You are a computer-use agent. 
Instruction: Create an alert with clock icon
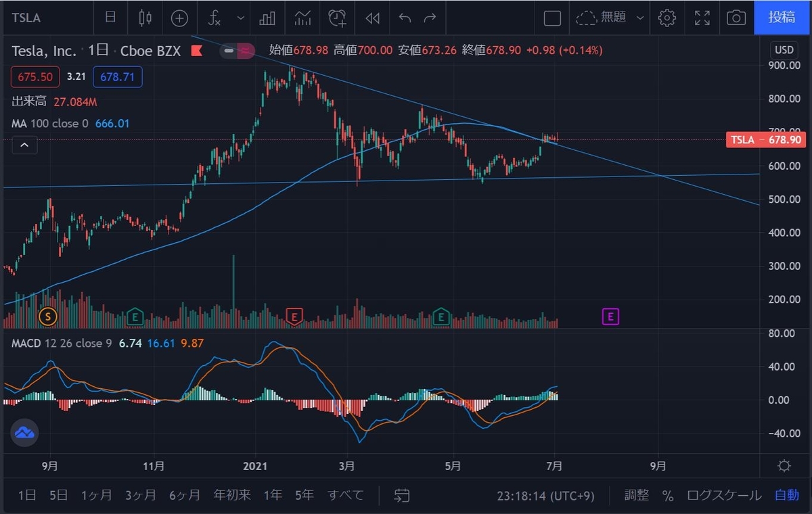(x=337, y=18)
